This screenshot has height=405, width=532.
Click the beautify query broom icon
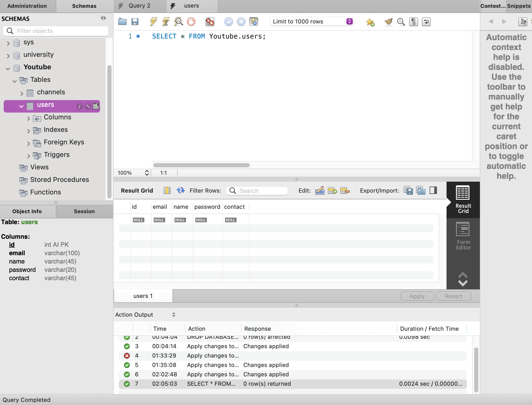388,22
